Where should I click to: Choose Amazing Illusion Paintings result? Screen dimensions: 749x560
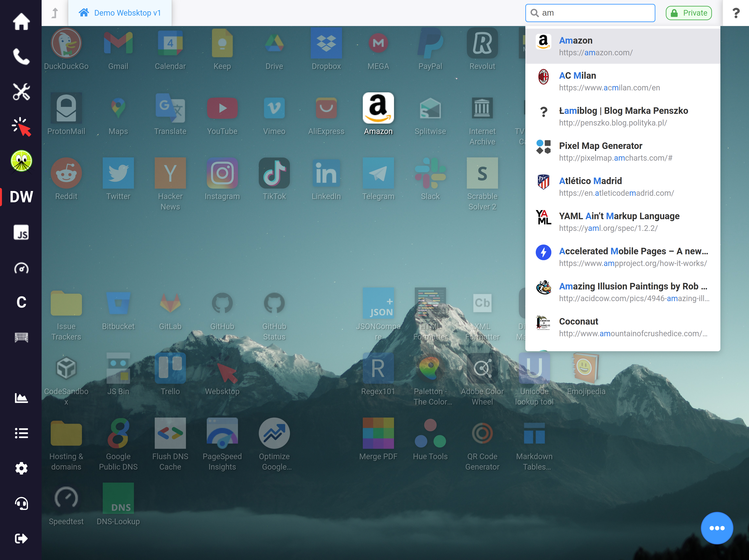coord(622,292)
